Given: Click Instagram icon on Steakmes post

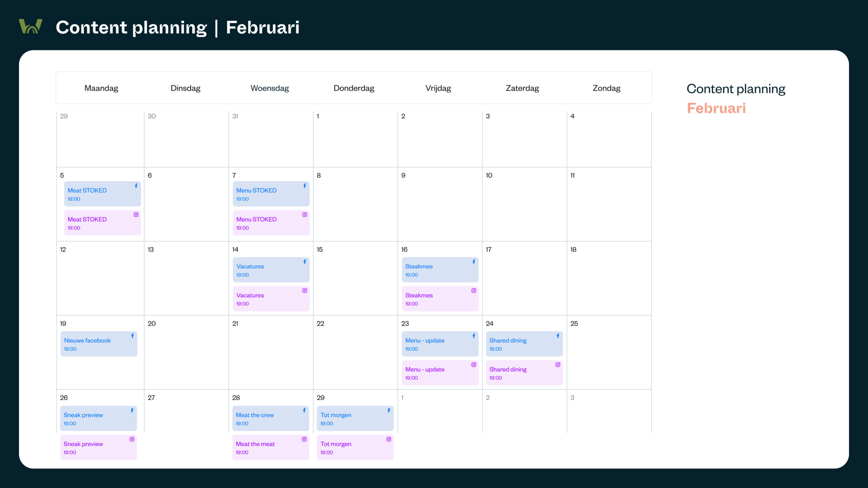Looking at the screenshot, I should click(x=474, y=290).
